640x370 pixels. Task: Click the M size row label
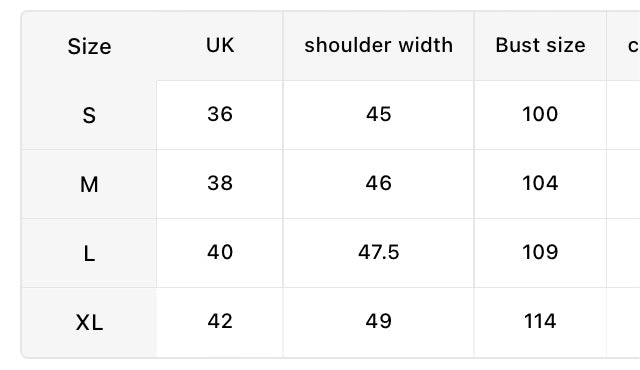[89, 184]
